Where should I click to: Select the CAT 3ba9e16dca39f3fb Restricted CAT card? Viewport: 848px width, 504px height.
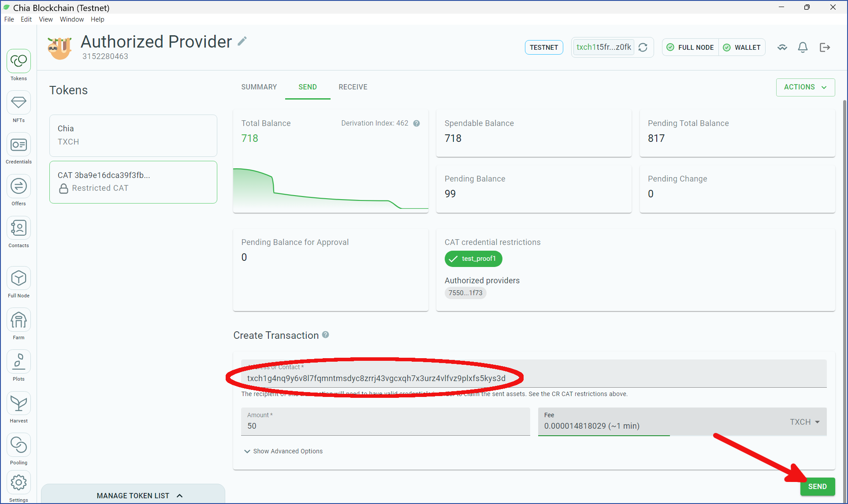click(133, 182)
